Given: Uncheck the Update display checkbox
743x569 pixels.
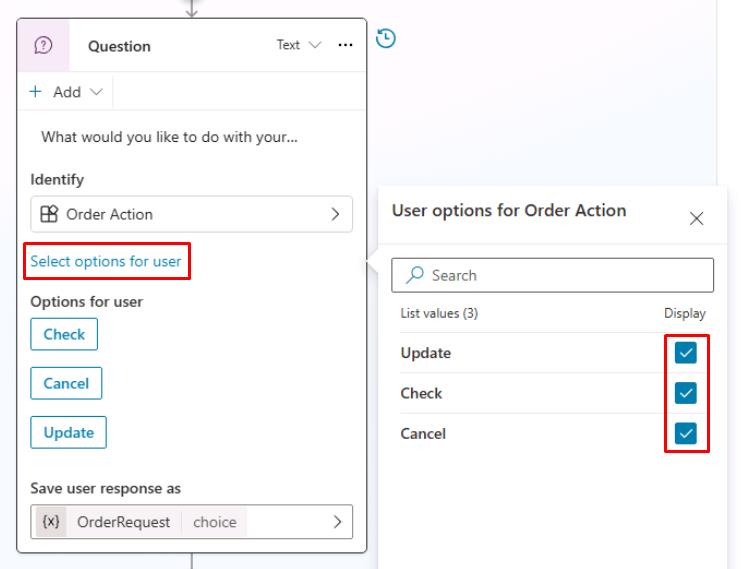Looking at the screenshot, I should point(686,352).
